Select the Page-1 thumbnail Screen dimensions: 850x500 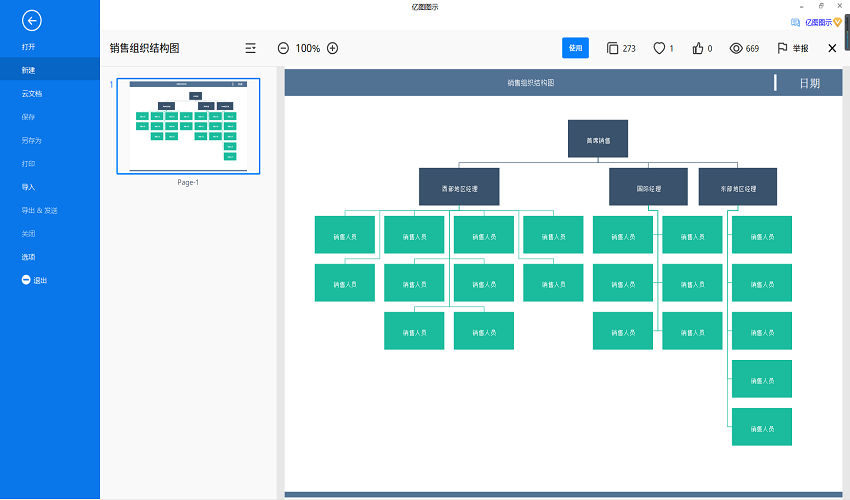tap(189, 126)
